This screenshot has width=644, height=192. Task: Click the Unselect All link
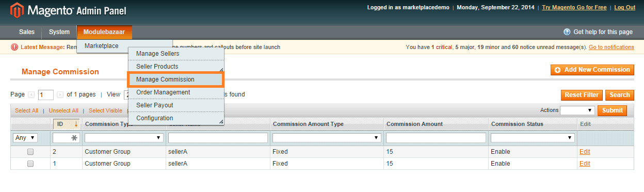point(63,110)
